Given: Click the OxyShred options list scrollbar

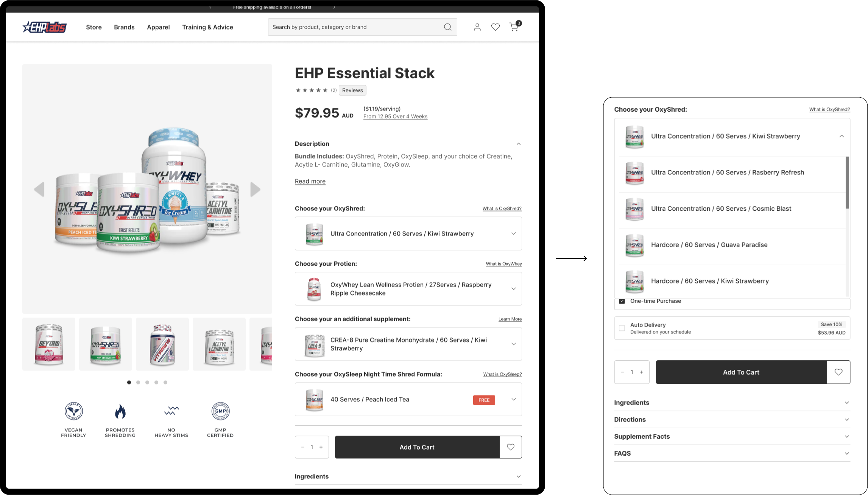Looking at the screenshot, I should click(x=847, y=182).
